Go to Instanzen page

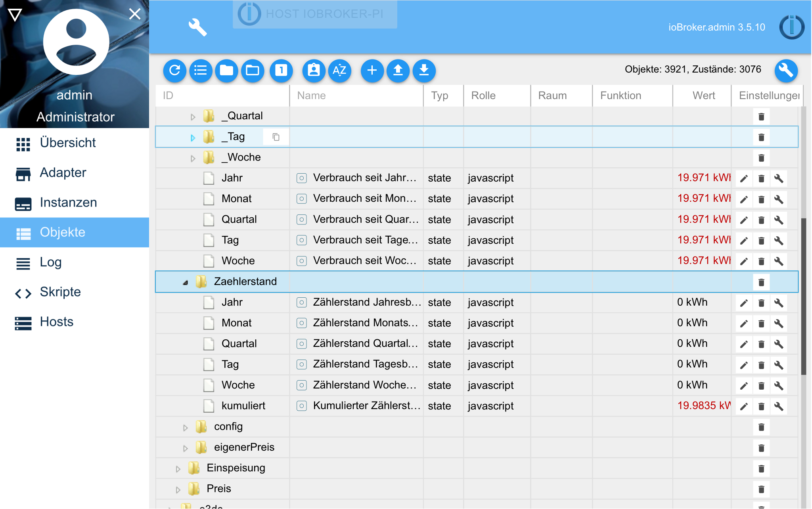[75, 203]
